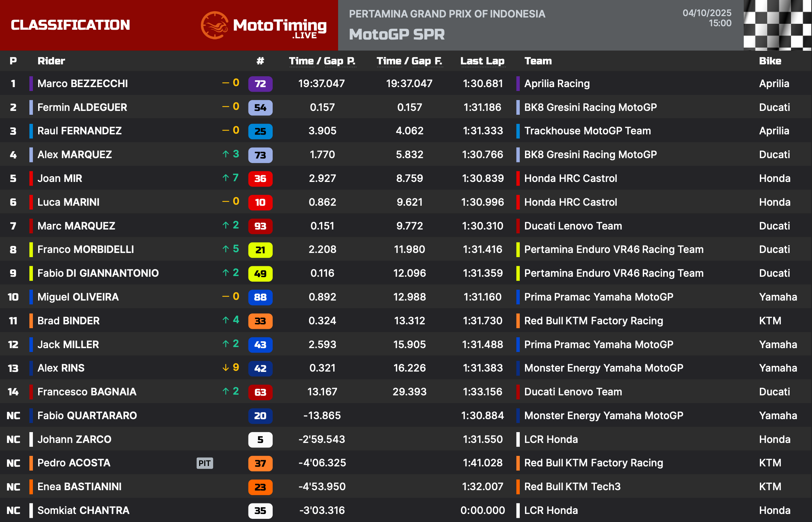The width and height of the screenshot is (812, 522).
Task: Click Aldeguer's number 54 badge
Action: click(x=260, y=108)
